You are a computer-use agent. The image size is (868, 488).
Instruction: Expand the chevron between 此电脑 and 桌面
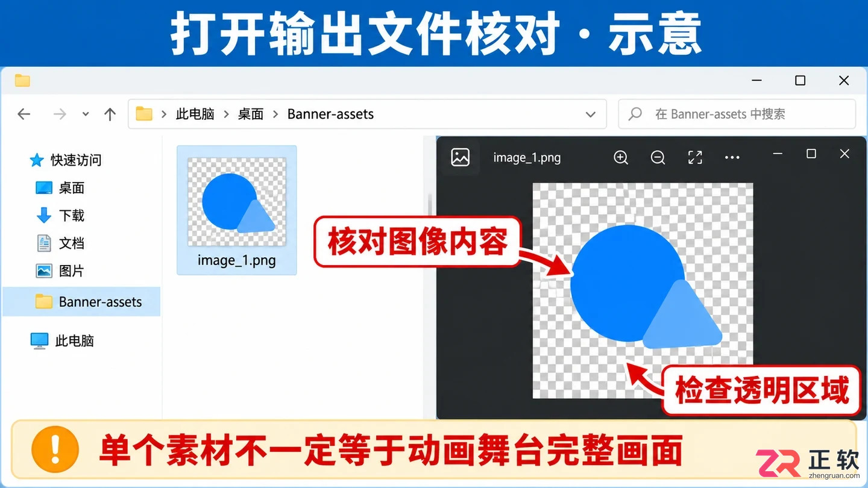coord(227,114)
